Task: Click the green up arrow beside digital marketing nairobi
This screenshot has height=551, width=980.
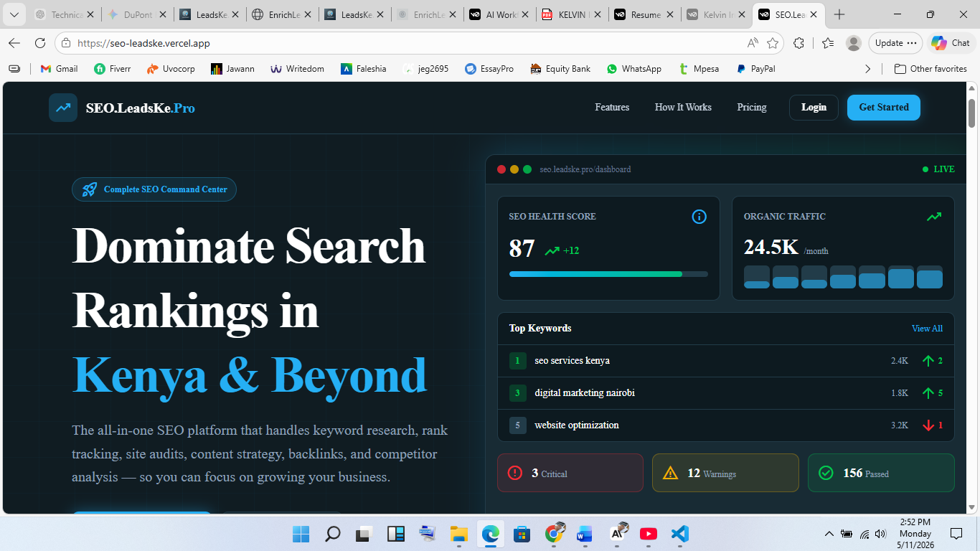Action: (x=928, y=393)
